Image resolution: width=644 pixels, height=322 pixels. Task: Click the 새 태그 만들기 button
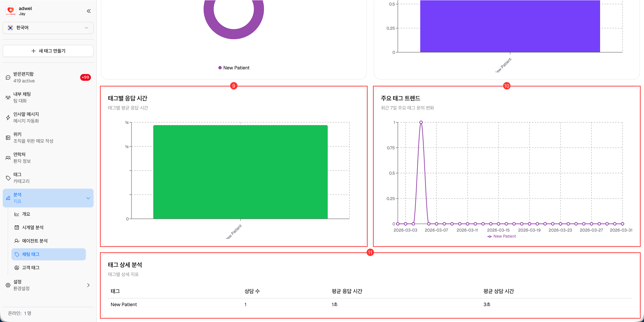point(48,51)
